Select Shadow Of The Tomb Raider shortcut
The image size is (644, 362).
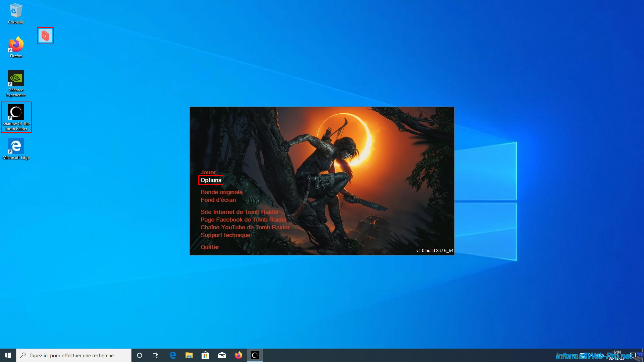16,117
